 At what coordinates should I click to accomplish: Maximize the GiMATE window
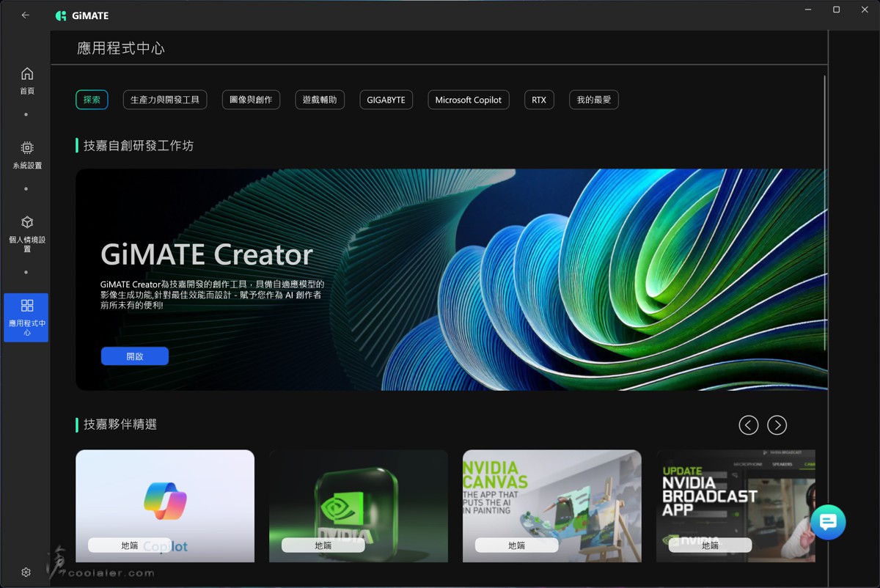pos(836,10)
